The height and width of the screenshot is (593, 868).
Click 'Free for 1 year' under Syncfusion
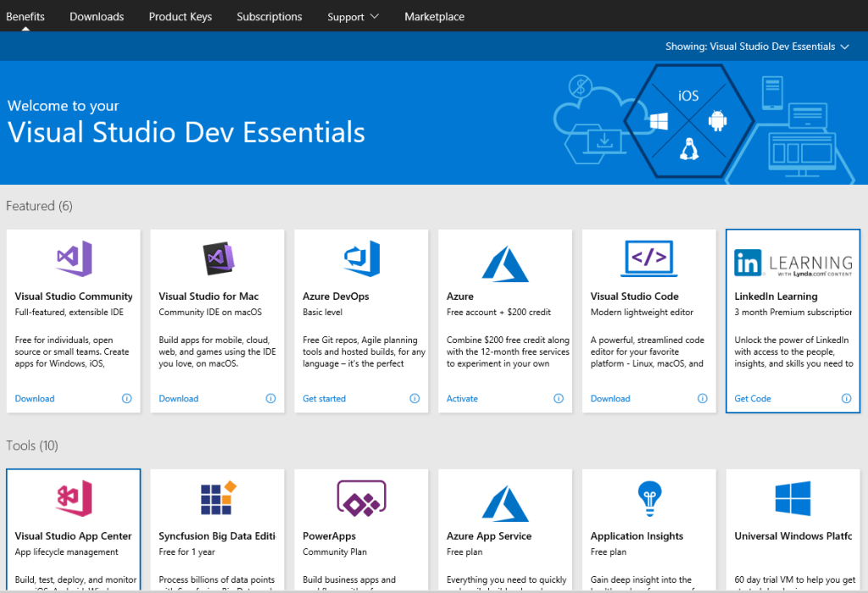(x=186, y=552)
